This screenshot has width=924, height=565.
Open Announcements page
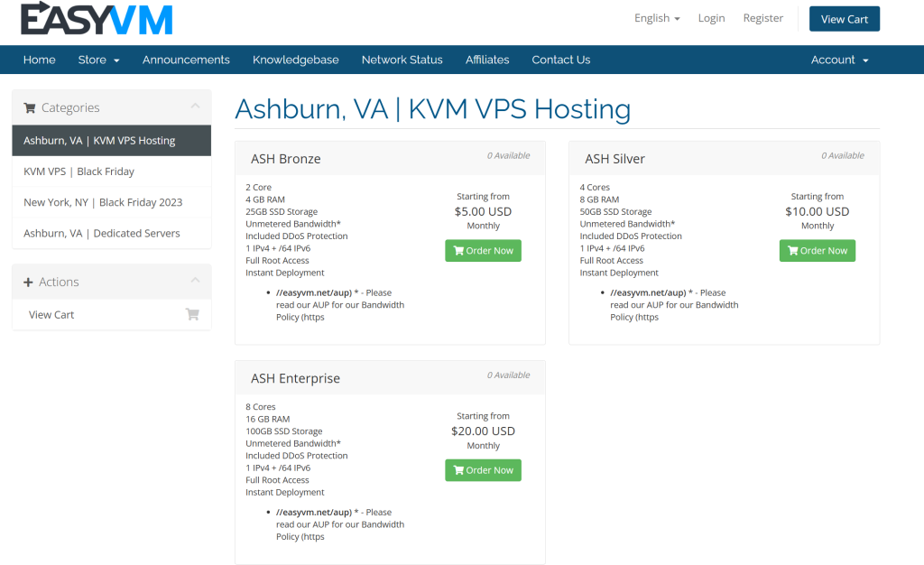pos(186,60)
